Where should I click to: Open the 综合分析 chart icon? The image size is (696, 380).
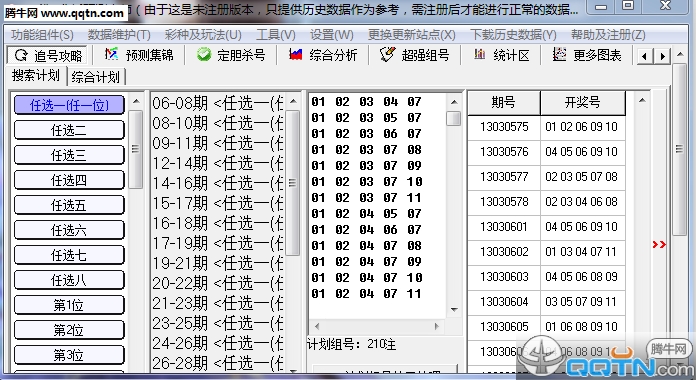pyautogui.click(x=296, y=55)
